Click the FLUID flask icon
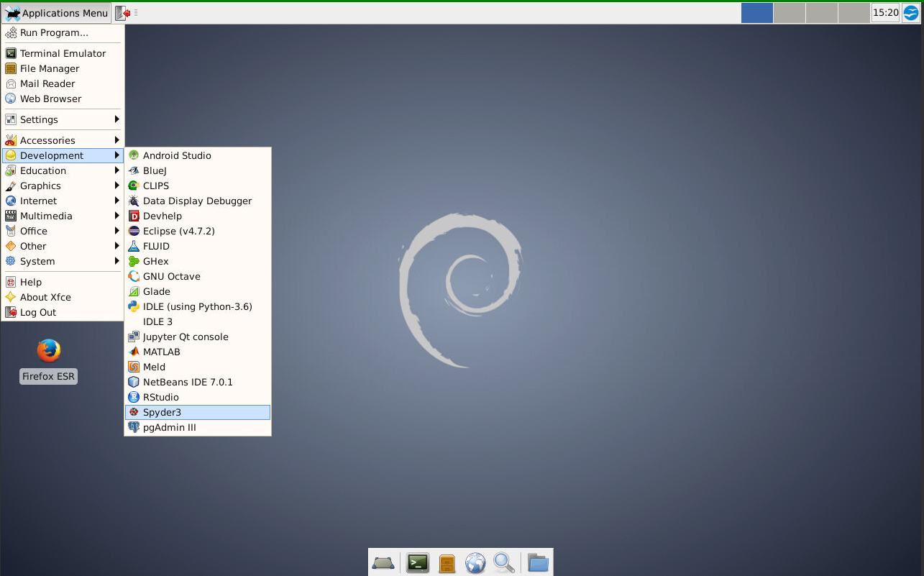The width and height of the screenshot is (924, 576). coord(134,246)
